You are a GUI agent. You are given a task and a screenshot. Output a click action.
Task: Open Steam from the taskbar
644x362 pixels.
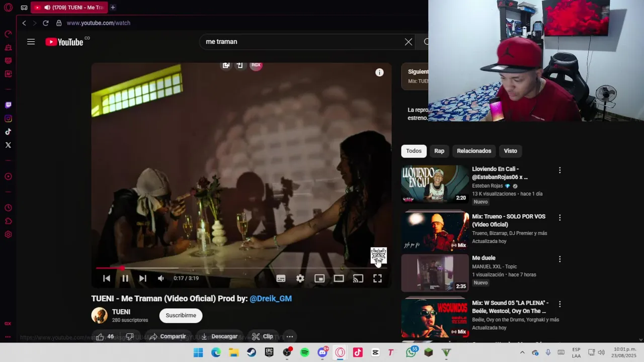click(252, 352)
